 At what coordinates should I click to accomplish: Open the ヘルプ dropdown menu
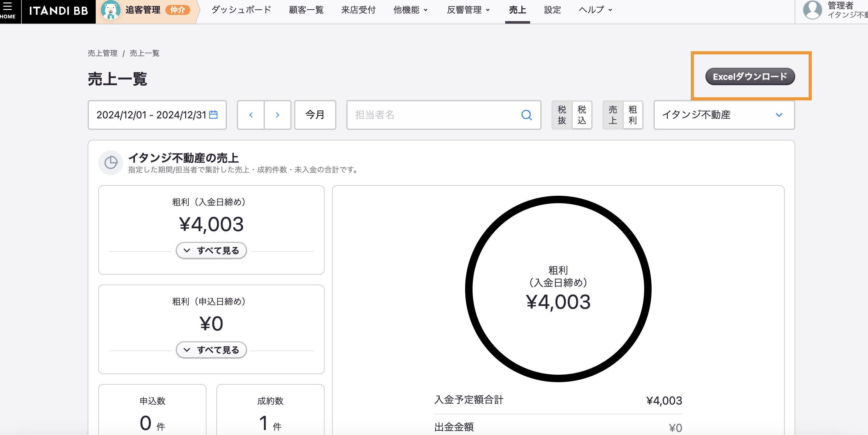coord(595,10)
